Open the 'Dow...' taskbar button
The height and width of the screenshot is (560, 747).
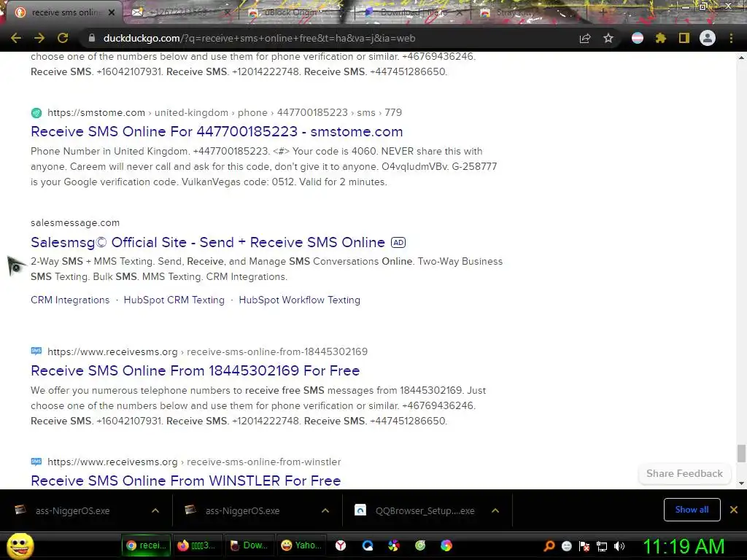pos(248,545)
